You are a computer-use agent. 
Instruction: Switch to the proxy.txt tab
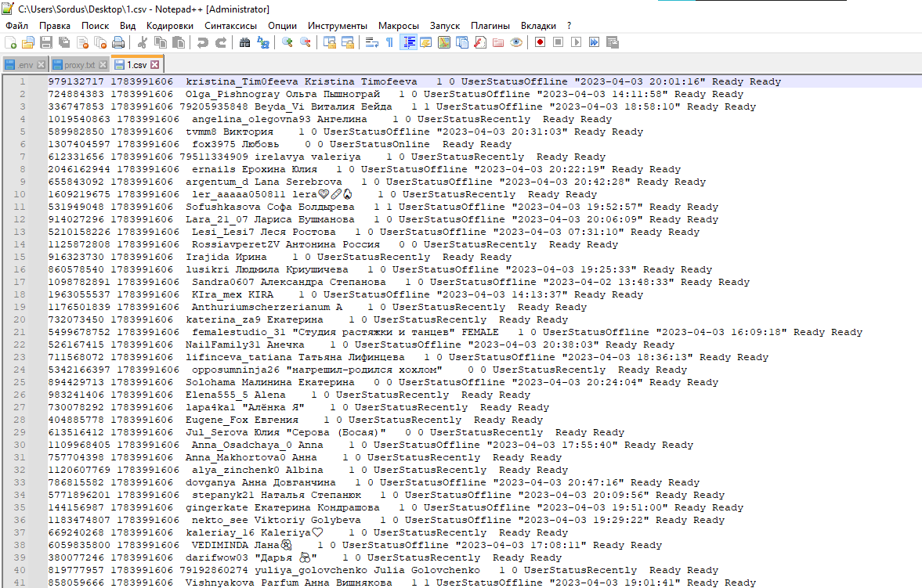[x=79, y=65]
